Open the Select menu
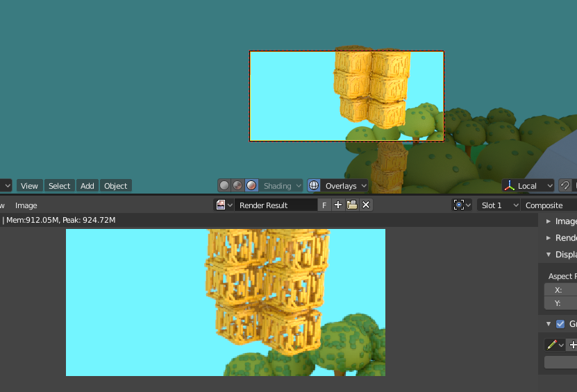The height and width of the screenshot is (392, 577). [x=59, y=186]
